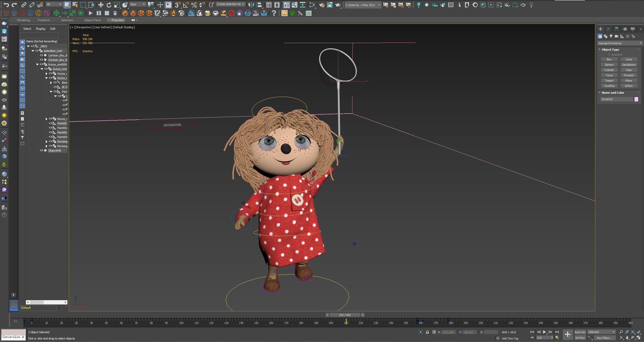
Task: Click the Undo arrow icon
Action: (6, 5)
